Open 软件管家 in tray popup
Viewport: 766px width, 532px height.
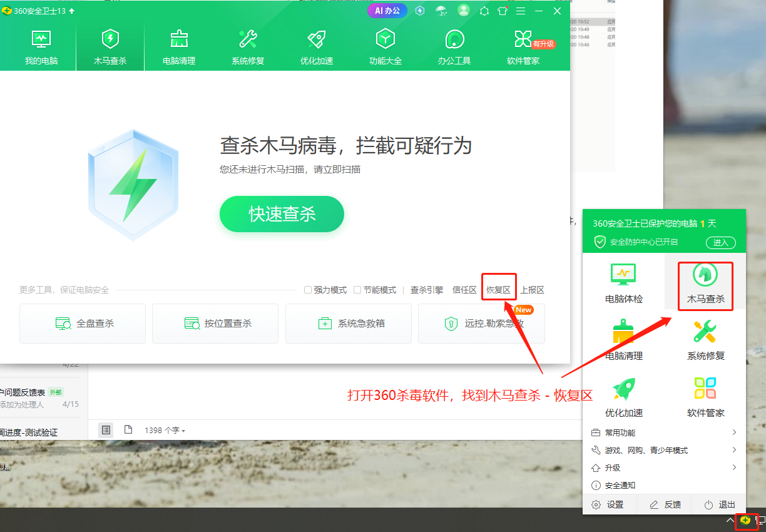click(x=706, y=398)
